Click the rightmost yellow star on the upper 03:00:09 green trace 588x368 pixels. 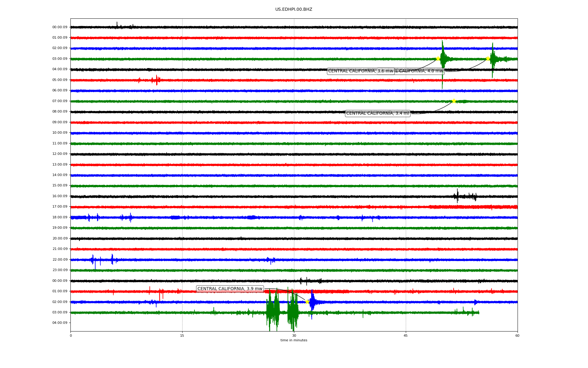pos(488,59)
